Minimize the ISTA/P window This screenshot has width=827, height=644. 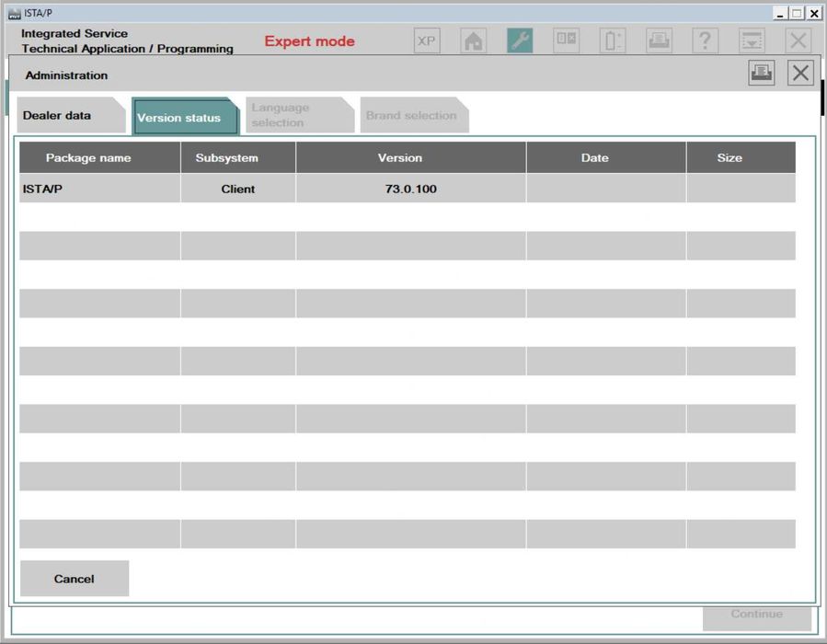tap(781, 13)
